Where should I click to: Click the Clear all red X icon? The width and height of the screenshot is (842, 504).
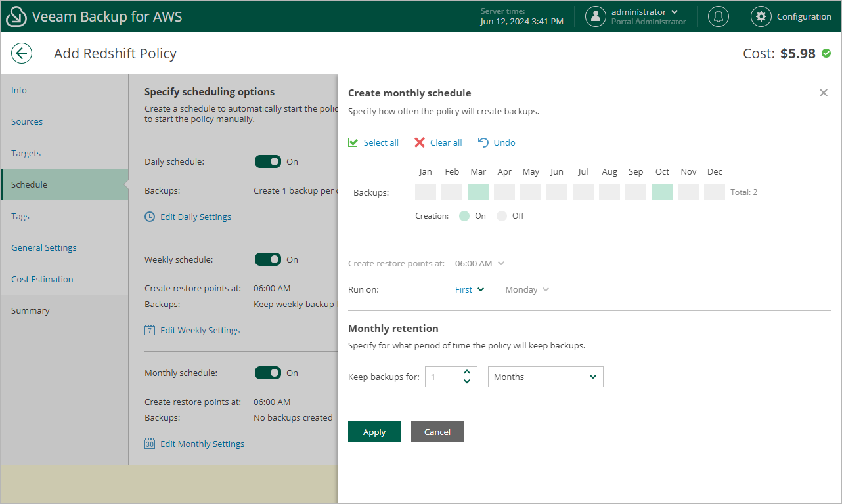pyautogui.click(x=420, y=142)
